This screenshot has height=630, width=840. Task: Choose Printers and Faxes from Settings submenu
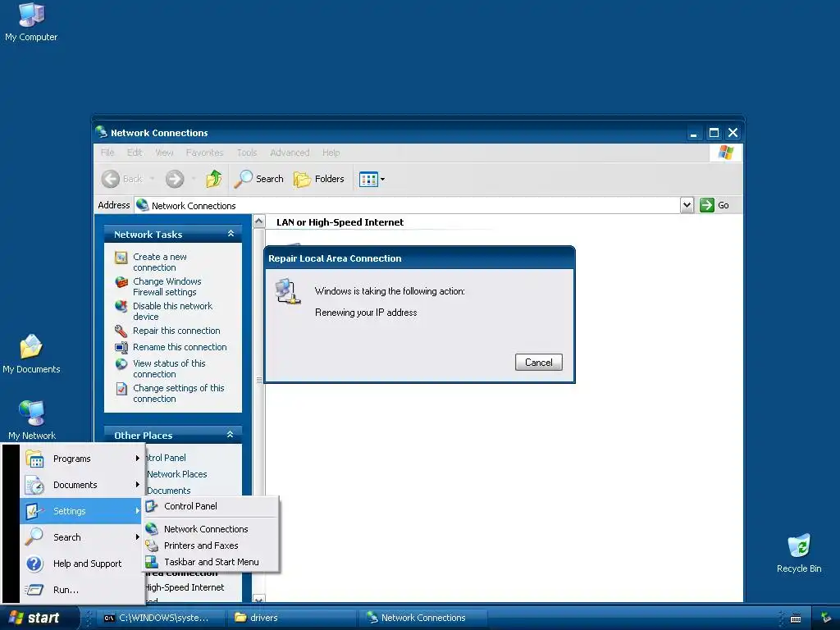click(x=211, y=546)
